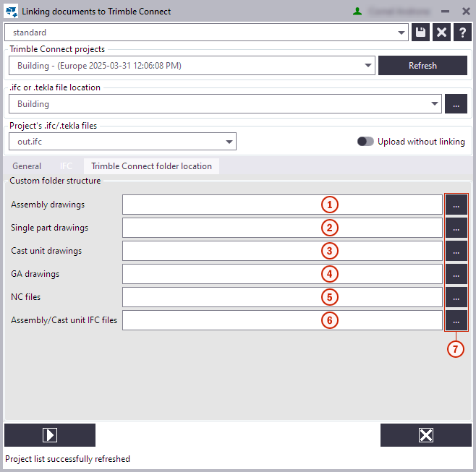Switch to the IFC tab
476x472 pixels.
click(x=66, y=166)
